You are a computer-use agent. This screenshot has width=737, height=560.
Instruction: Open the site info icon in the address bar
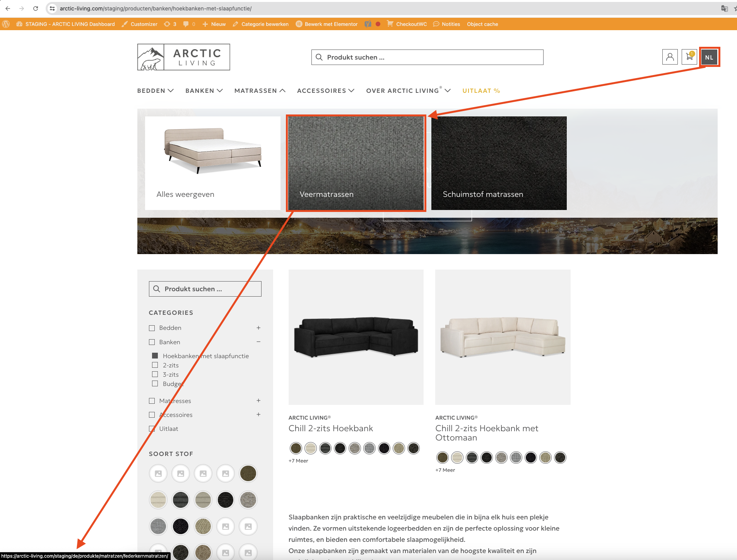[x=52, y=8]
